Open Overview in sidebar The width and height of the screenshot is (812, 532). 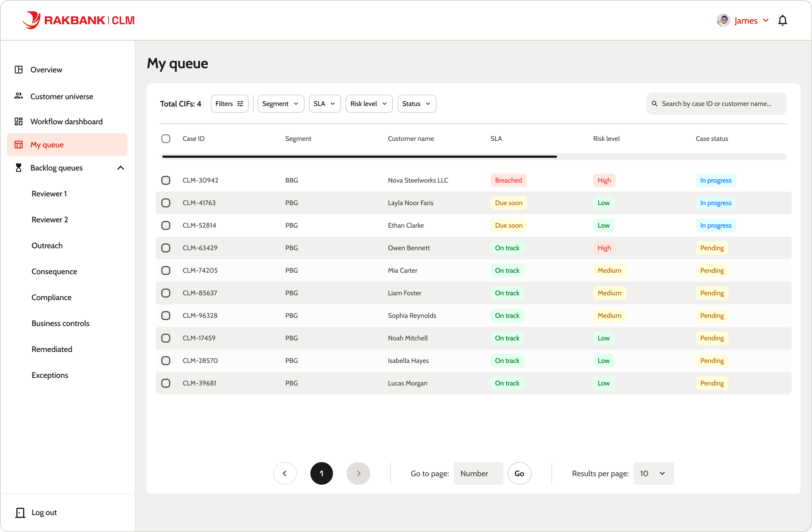click(x=46, y=70)
